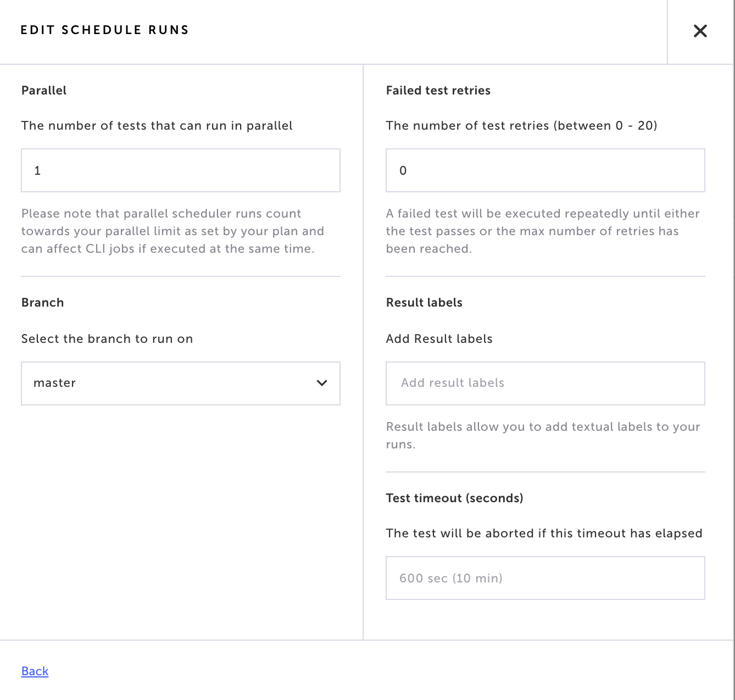Select the test timeout seconds input
This screenshot has height=700, width=735.
coord(545,578)
